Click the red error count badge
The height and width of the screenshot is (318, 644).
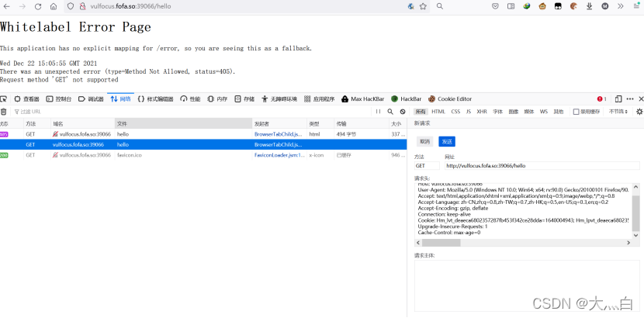coord(601,99)
